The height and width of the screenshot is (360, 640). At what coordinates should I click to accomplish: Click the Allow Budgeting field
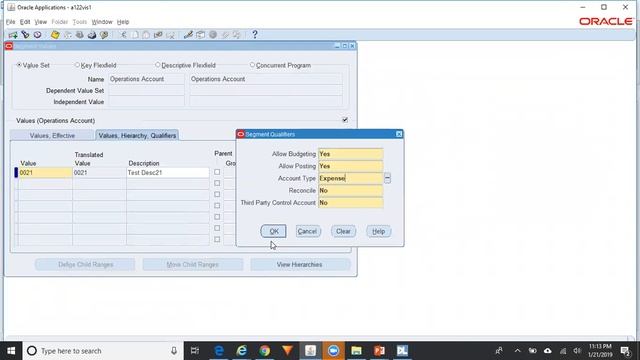(x=351, y=154)
